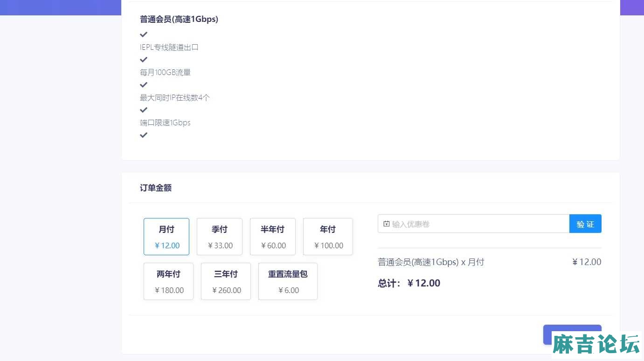Choose the 两年付 ¥180.00 plan
This screenshot has height=361, width=644.
click(x=168, y=281)
